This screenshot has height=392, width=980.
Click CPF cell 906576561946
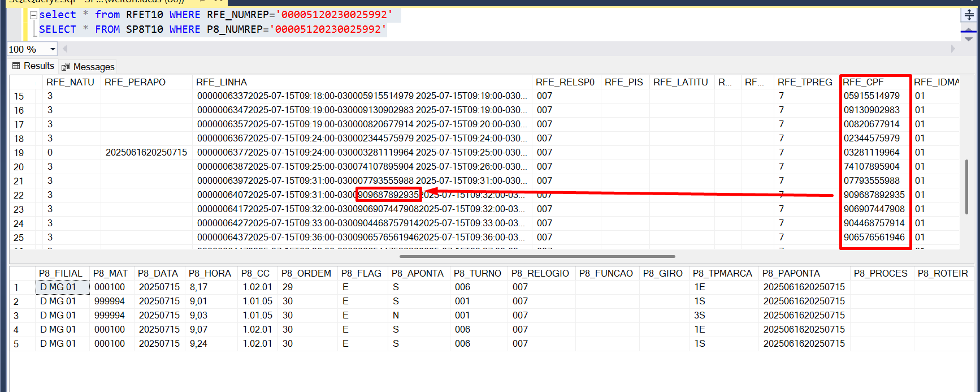click(x=875, y=238)
